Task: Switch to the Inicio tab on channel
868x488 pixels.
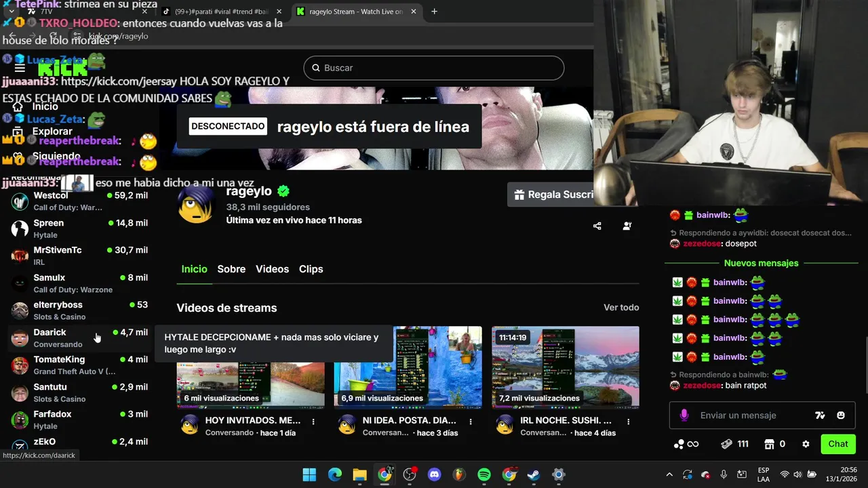Action: [x=194, y=269]
